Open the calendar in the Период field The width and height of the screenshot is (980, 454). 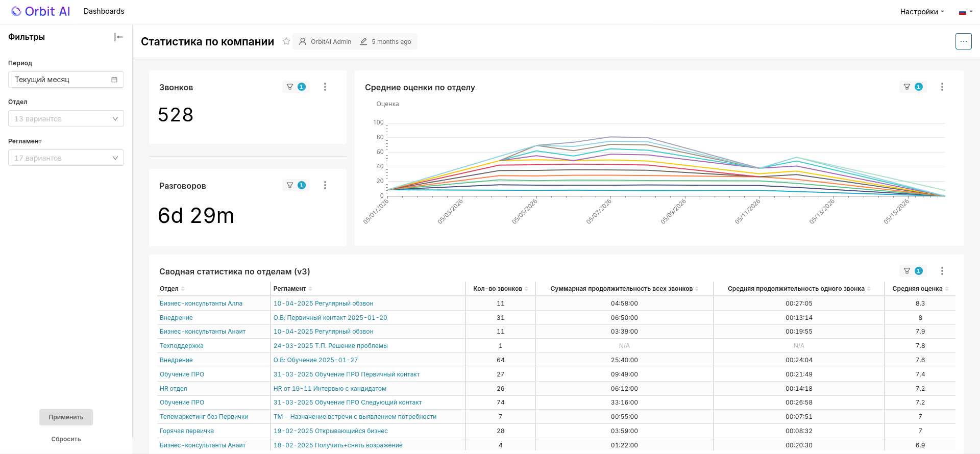(x=114, y=80)
